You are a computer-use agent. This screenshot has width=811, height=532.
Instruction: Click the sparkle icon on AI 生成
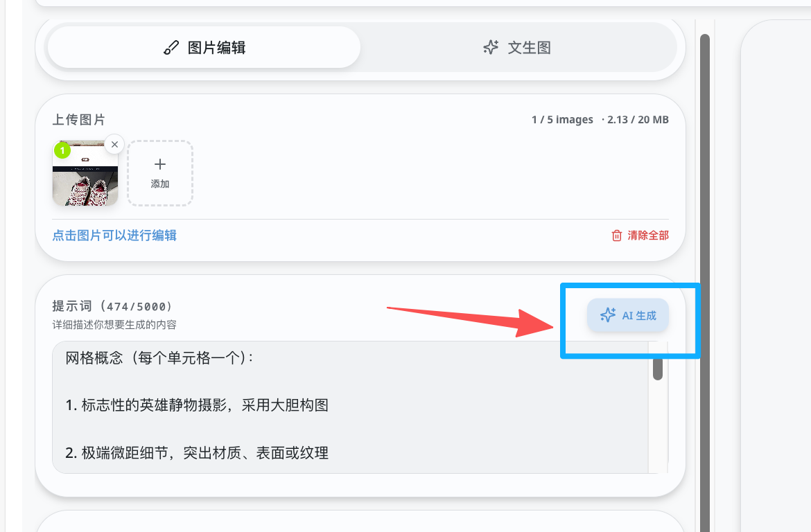pos(608,315)
